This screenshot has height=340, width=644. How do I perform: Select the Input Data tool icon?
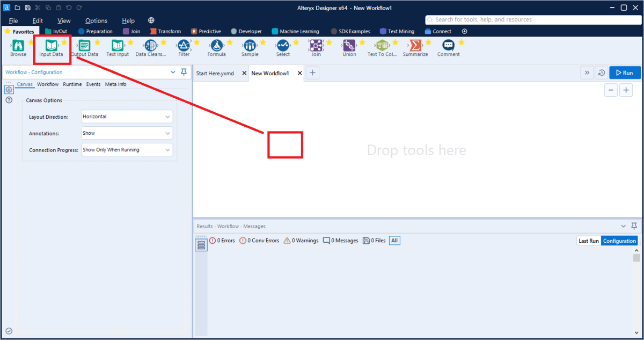(51, 46)
